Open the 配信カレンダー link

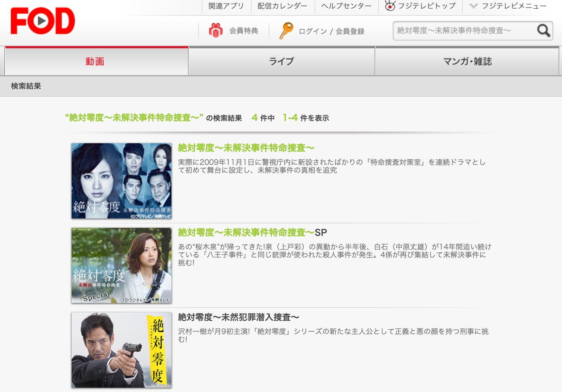pyautogui.click(x=282, y=6)
